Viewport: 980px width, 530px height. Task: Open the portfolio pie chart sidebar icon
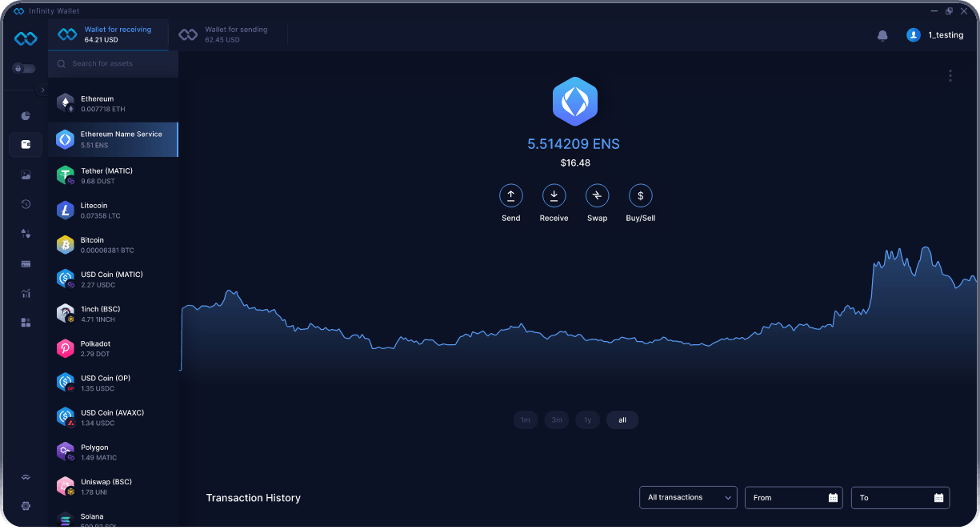pos(26,116)
